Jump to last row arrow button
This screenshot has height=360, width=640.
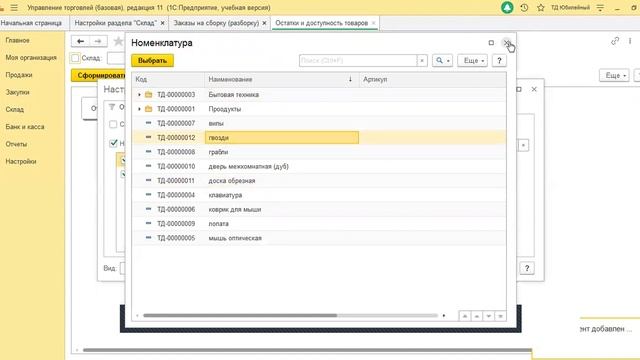click(500, 316)
